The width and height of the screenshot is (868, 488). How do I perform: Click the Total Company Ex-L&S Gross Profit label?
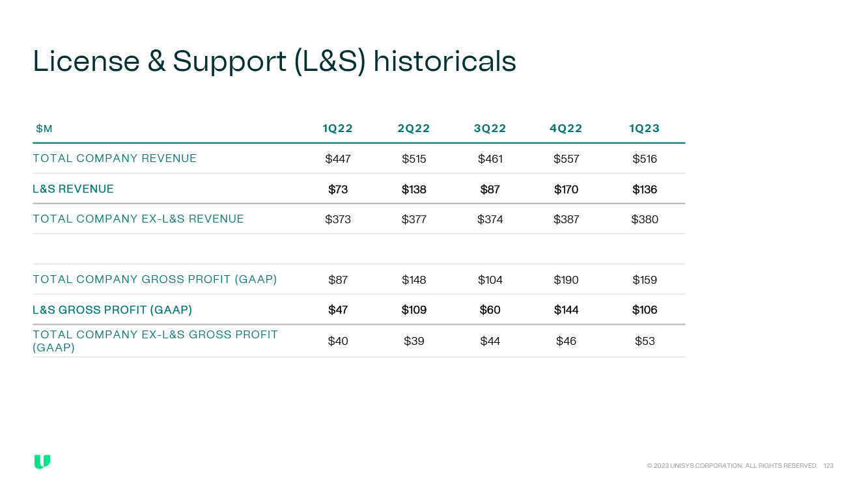click(x=155, y=341)
